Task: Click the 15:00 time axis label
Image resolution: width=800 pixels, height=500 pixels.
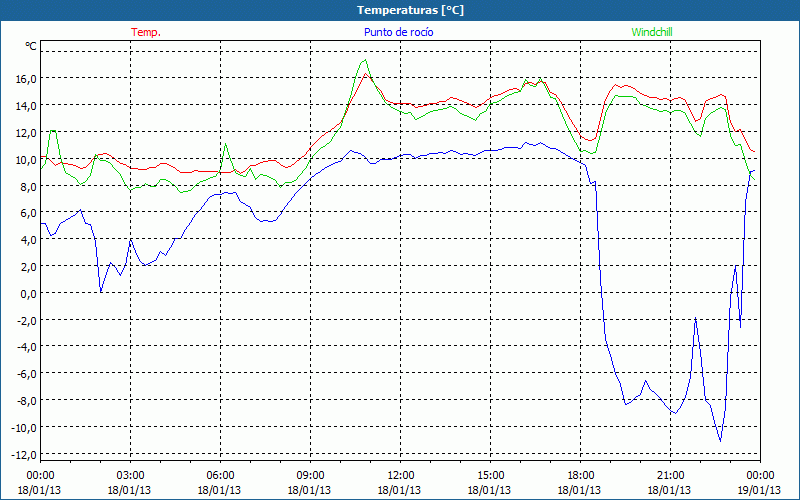Action: 490,476
